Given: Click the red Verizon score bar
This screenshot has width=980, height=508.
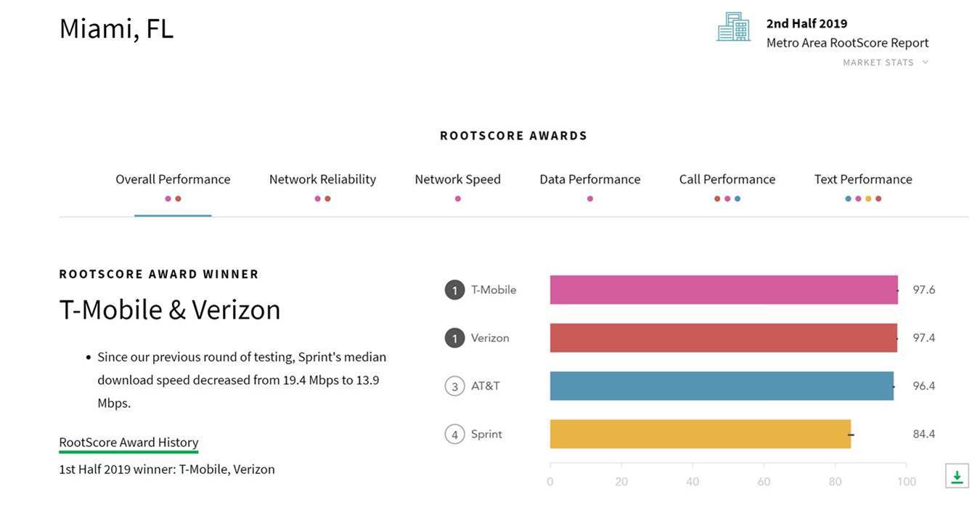Looking at the screenshot, I should (x=723, y=338).
